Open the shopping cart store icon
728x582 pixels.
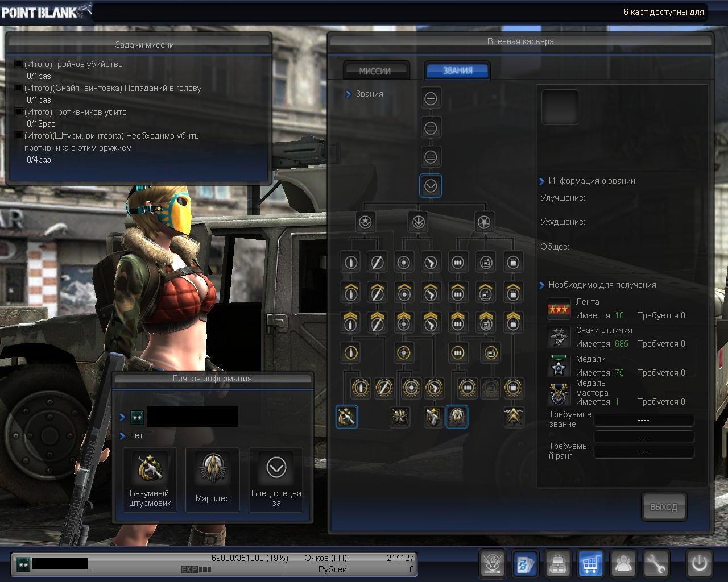pos(591,564)
